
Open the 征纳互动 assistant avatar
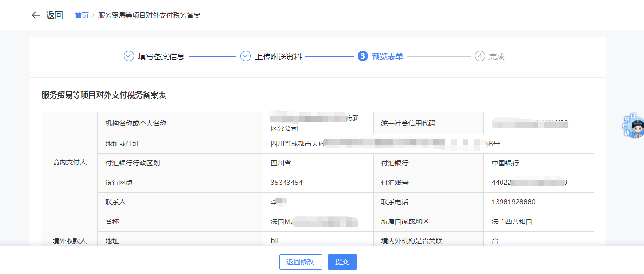[x=634, y=127]
